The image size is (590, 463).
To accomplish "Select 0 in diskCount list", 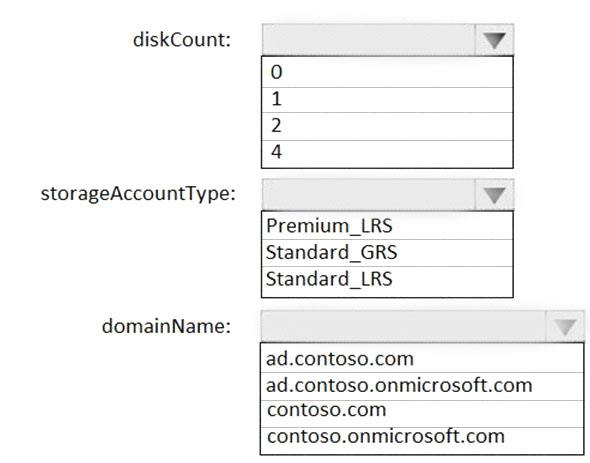I will click(x=387, y=72).
